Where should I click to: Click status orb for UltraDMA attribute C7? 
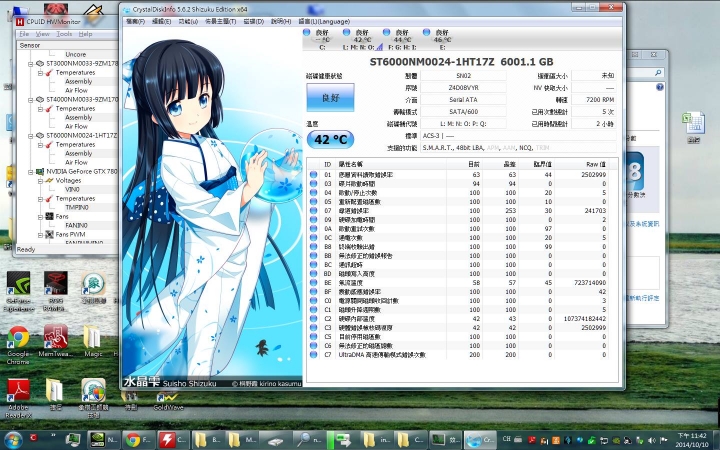coord(314,354)
